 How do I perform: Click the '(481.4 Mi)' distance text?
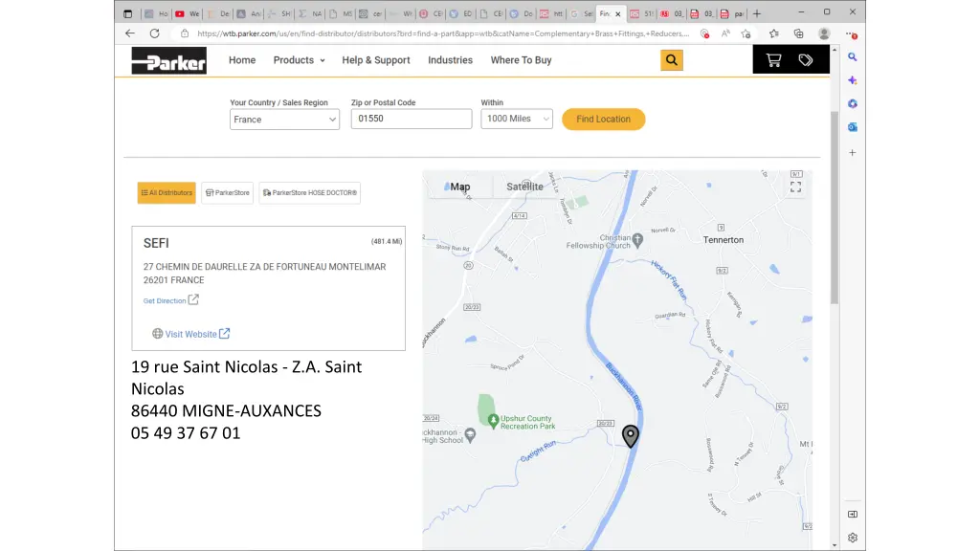(387, 241)
